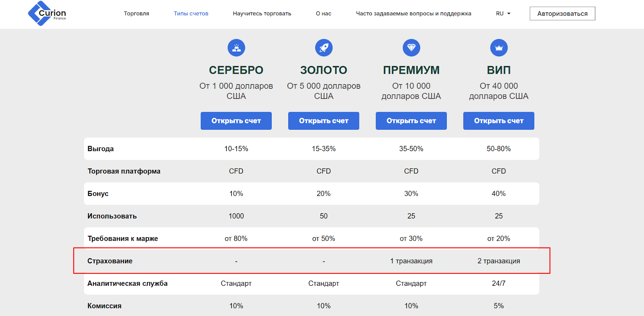The width and height of the screenshot is (644, 316).
Task: Click the 10-15% Выгода value
Action: (x=236, y=149)
